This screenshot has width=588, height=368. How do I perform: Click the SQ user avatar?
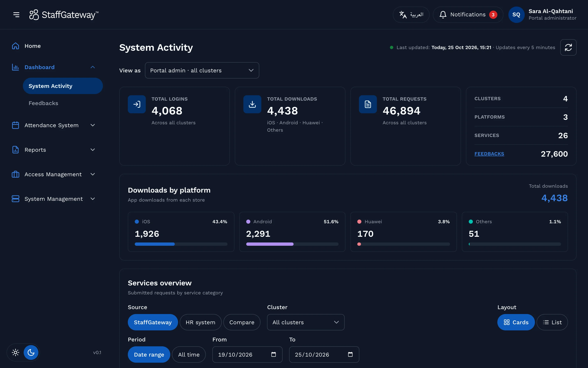click(x=516, y=15)
